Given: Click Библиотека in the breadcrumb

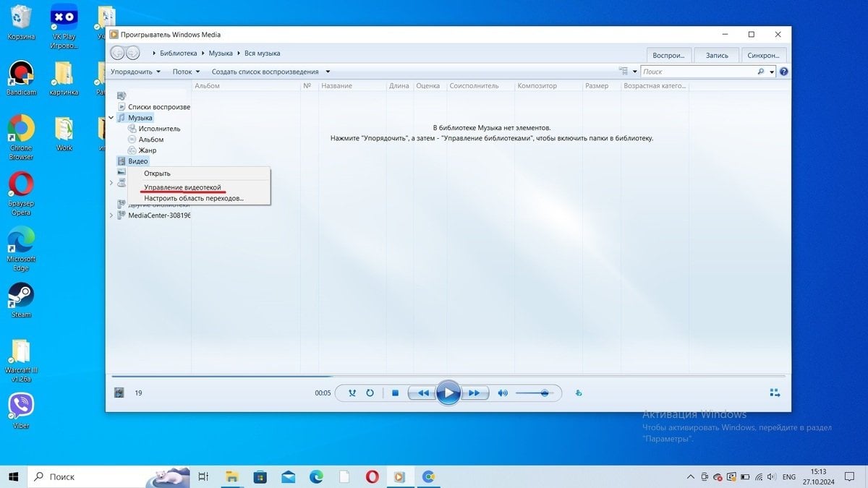Looking at the screenshot, I should [x=178, y=53].
